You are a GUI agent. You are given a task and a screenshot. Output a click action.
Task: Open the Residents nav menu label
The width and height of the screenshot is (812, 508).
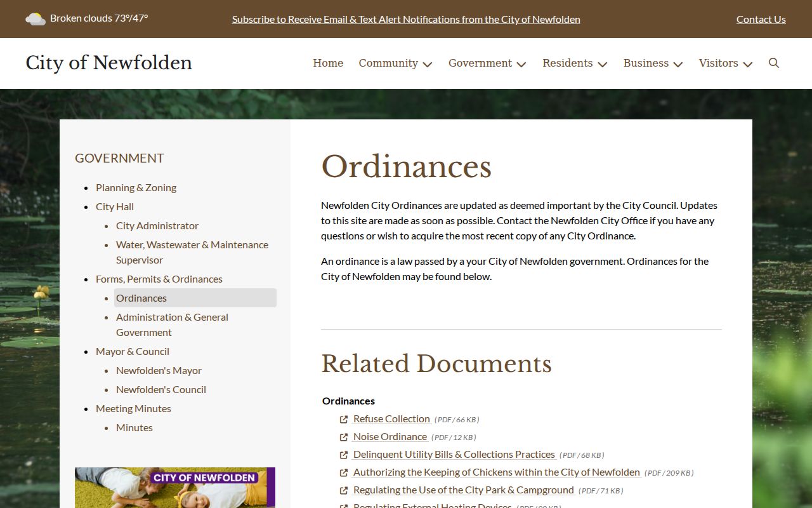coord(568,63)
